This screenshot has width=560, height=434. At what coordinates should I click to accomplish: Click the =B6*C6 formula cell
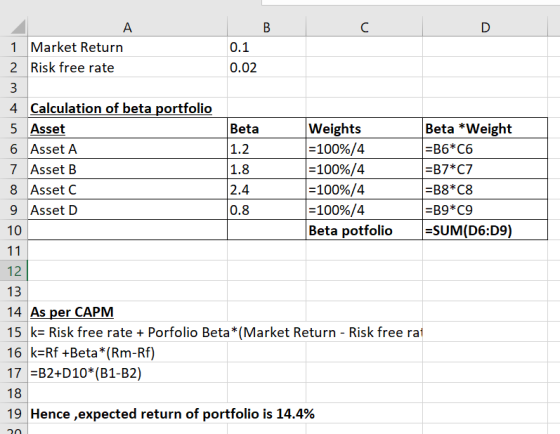click(x=485, y=149)
